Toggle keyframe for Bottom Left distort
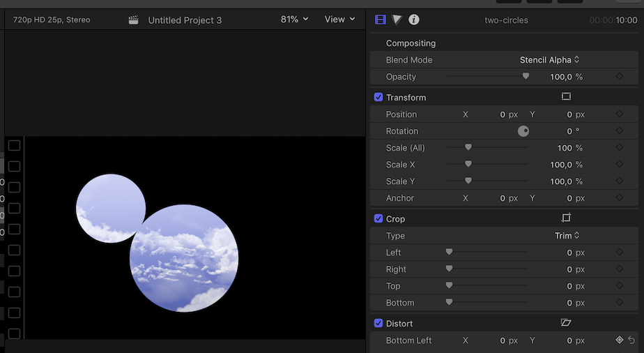The width and height of the screenshot is (644, 353). [x=620, y=340]
